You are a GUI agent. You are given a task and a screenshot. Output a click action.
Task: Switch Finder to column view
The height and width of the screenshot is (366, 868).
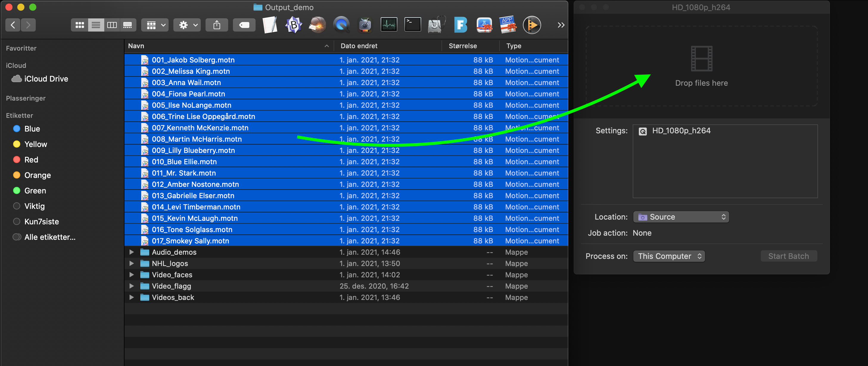click(x=112, y=25)
